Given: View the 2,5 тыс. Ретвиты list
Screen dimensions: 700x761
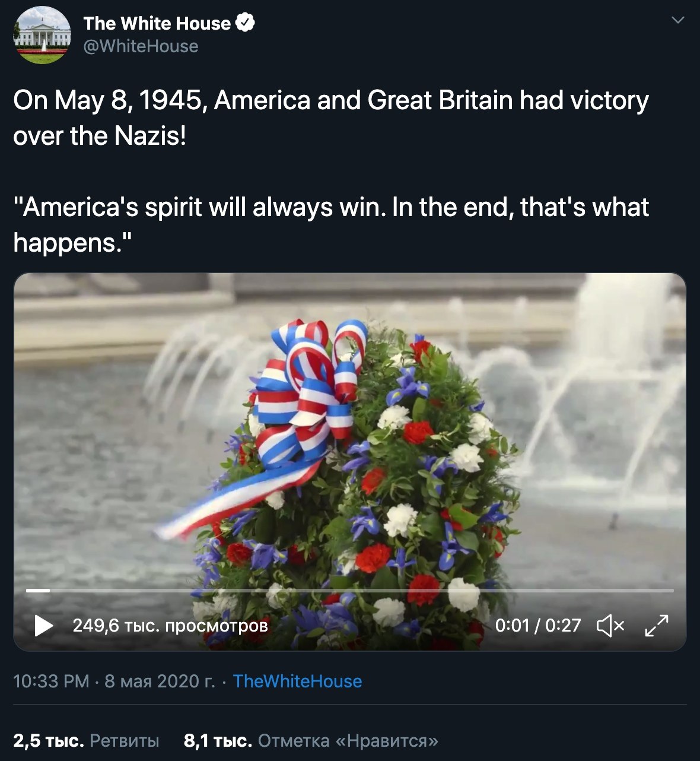Looking at the screenshot, I should pyautogui.click(x=87, y=740).
